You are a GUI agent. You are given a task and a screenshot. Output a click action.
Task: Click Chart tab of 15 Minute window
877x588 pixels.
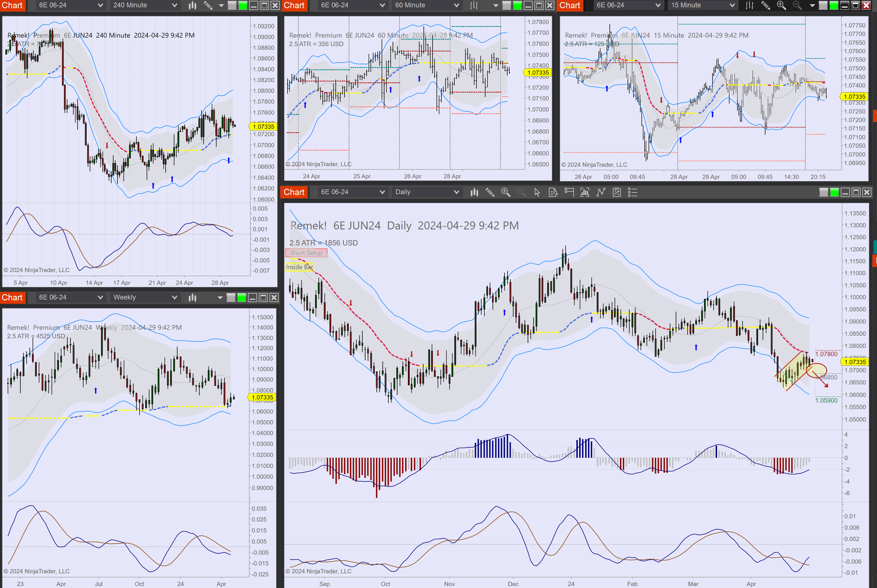(x=570, y=5)
